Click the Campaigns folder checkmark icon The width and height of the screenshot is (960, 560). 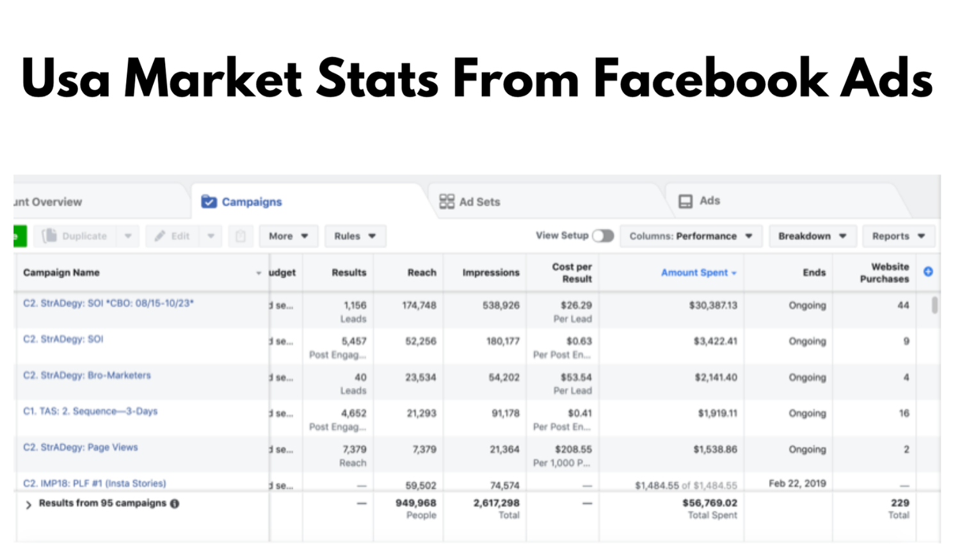click(x=209, y=201)
